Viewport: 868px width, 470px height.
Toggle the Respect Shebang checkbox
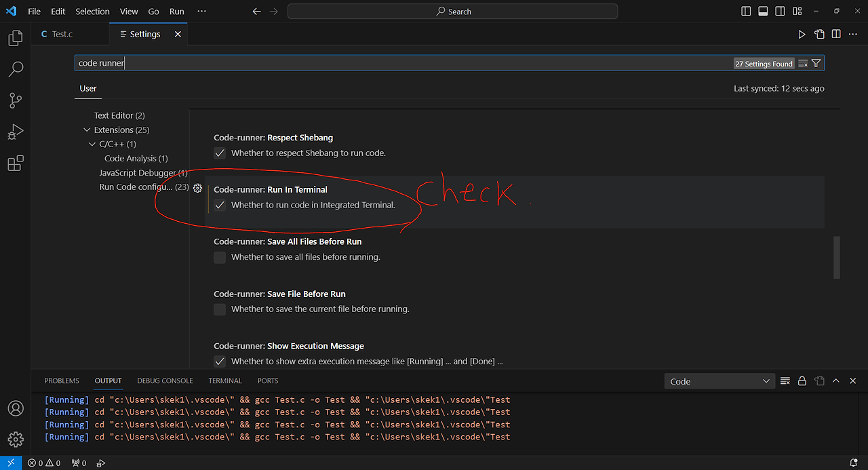click(x=220, y=153)
